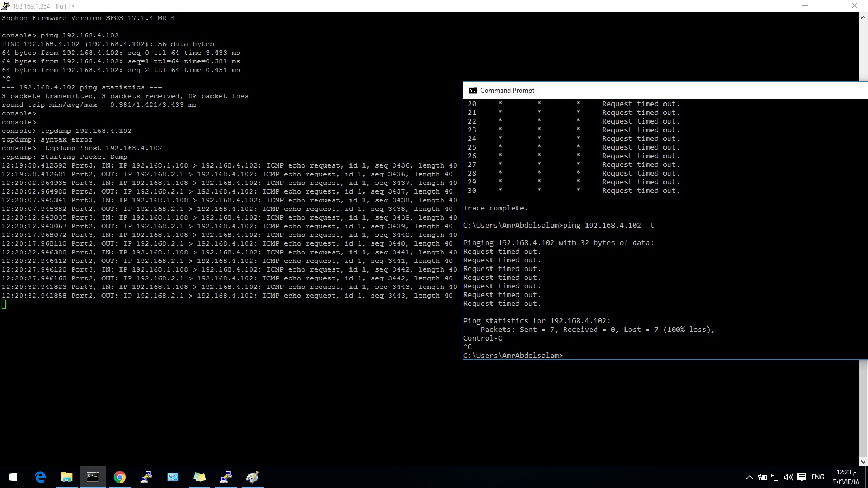Click the 'round-trip min/avg/max' statistics line
The width and height of the screenshot is (868, 488).
point(99,105)
